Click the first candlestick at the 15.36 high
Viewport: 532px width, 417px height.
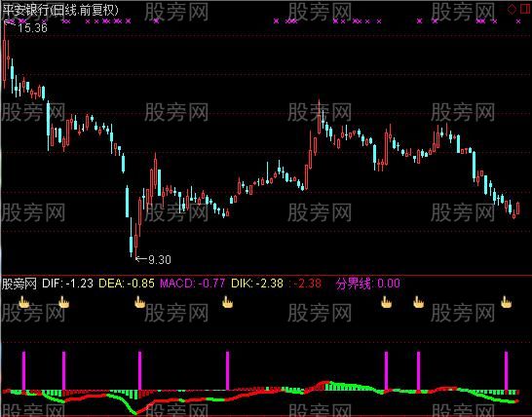pyautogui.click(x=5, y=56)
